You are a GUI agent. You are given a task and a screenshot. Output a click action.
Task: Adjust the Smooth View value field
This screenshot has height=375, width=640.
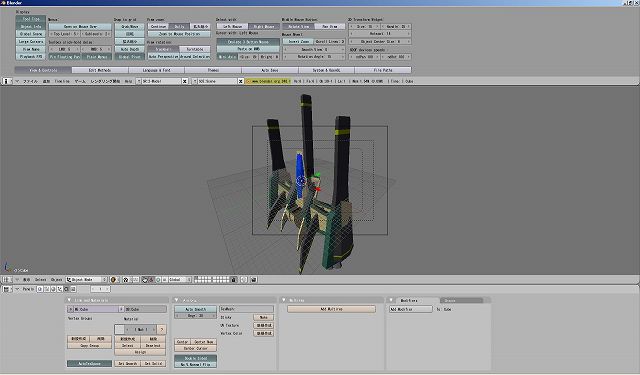click(x=314, y=49)
